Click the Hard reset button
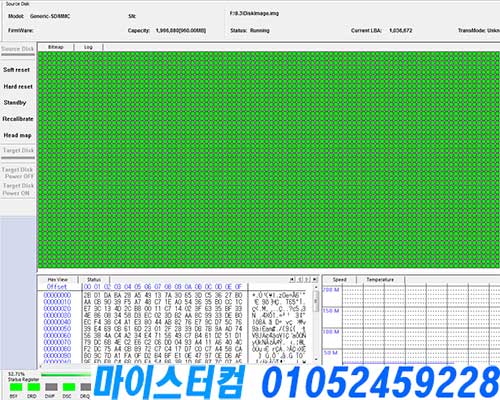Screen dimensions: 500x400 pyautogui.click(x=18, y=86)
